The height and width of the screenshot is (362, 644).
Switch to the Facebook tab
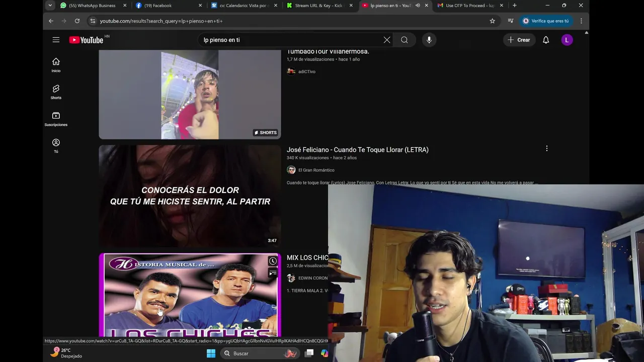(x=169, y=6)
